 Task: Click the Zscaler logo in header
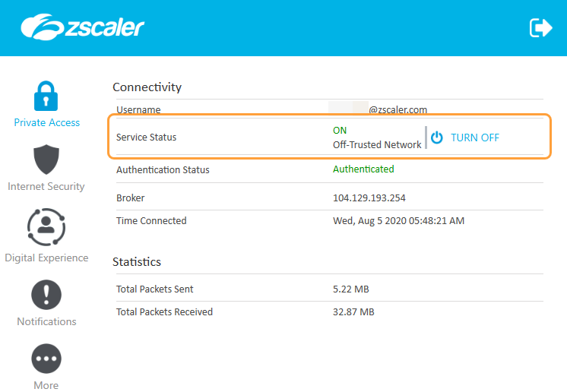point(82,27)
